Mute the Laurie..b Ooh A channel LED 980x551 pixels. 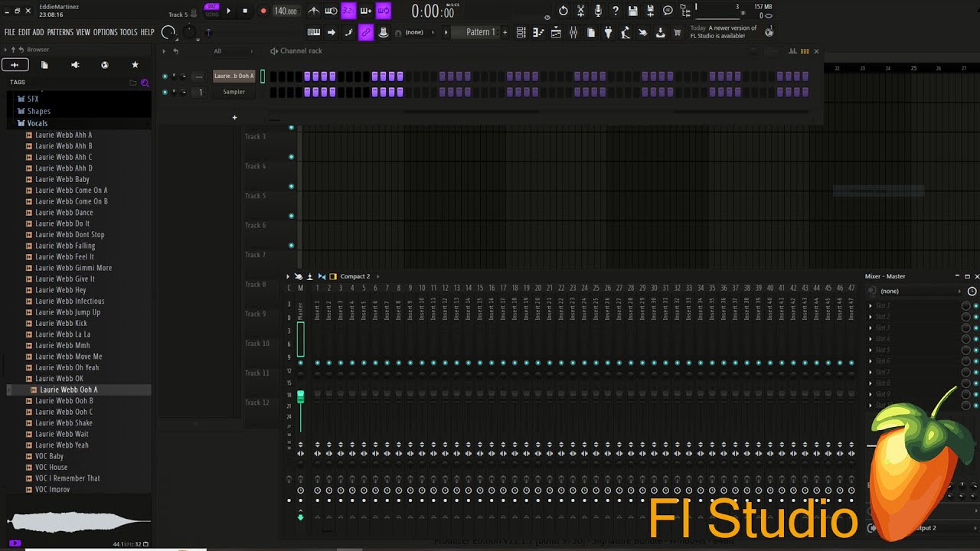click(165, 76)
